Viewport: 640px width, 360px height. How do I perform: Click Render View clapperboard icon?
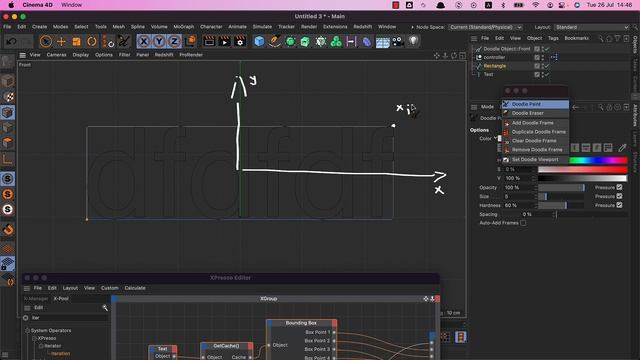[209, 41]
